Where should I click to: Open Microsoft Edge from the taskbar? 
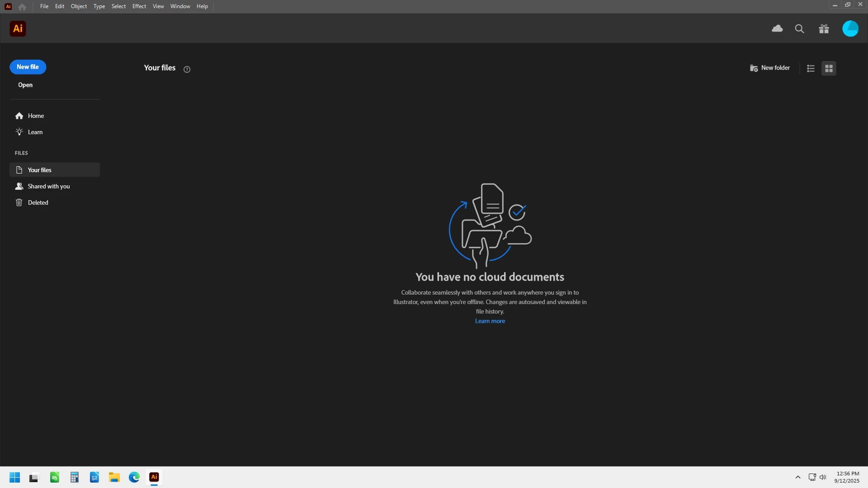pos(134,477)
